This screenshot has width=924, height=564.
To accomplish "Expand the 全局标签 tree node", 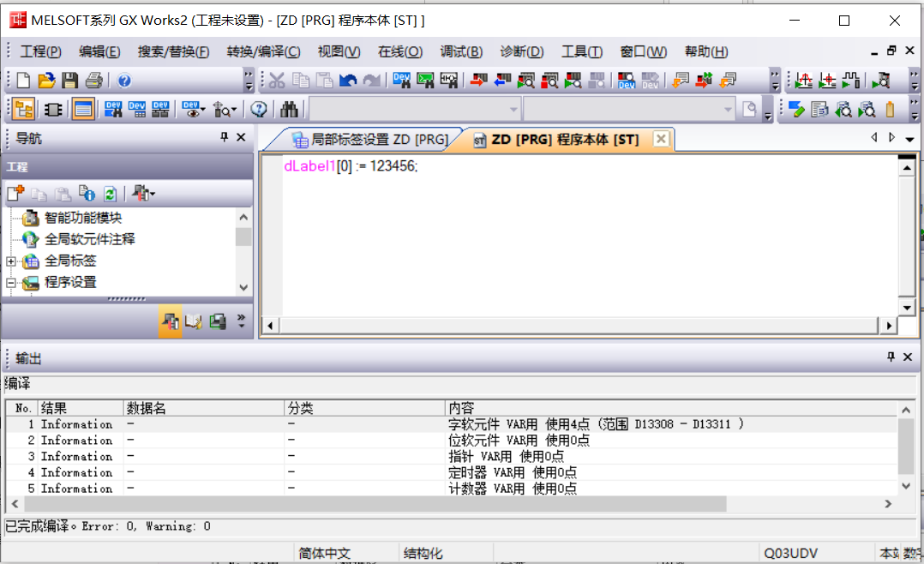I will pos(12,261).
